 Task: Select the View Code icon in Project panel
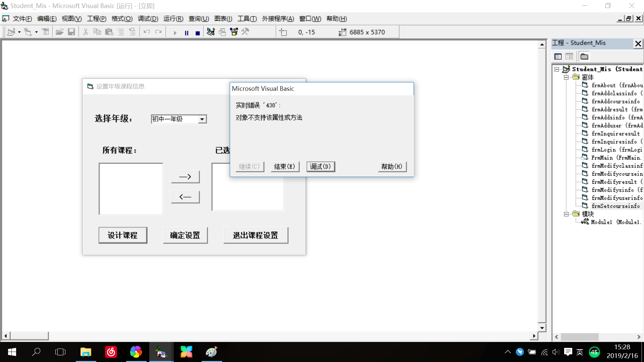point(558,56)
